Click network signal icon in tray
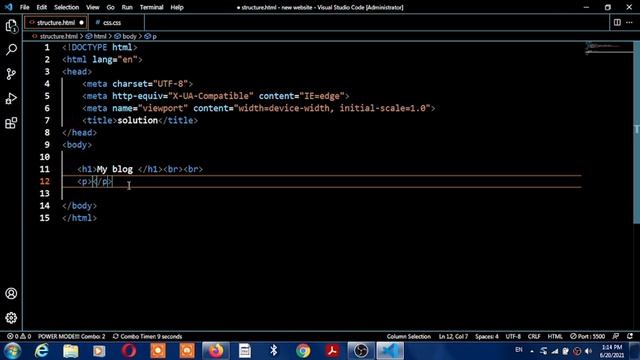 [x=555, y=351]
